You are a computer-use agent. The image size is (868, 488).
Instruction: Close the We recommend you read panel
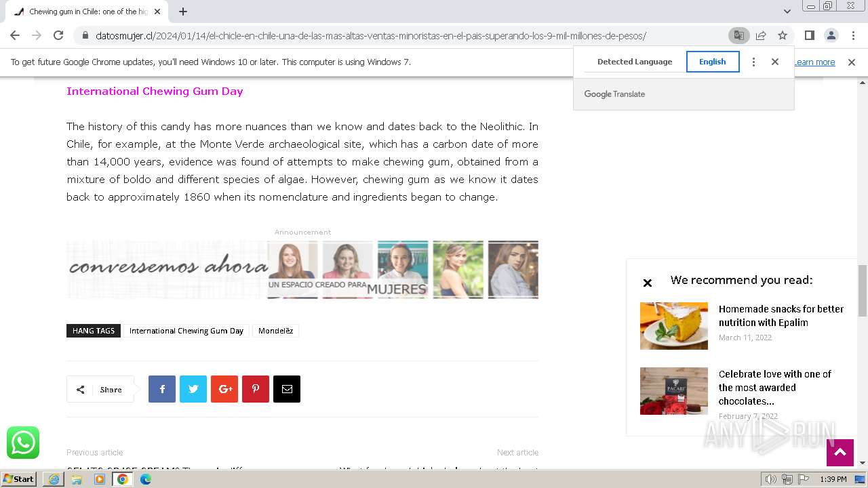coord(648,283)
